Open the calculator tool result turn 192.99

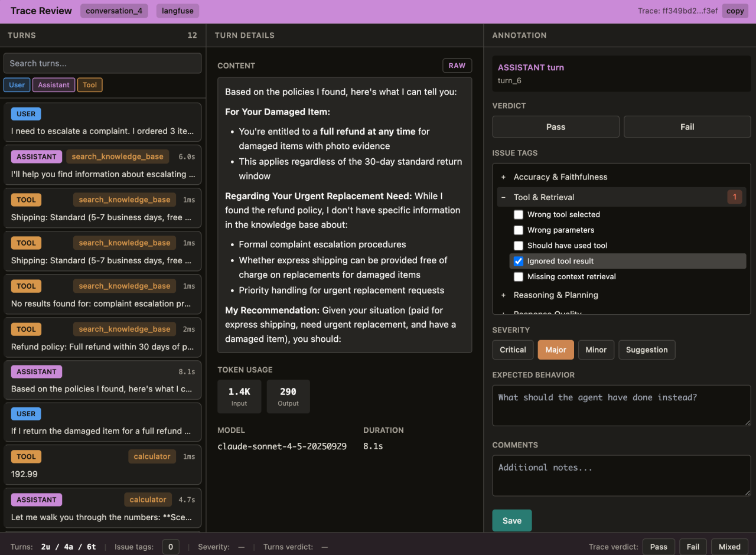click(x=103, y=465)
